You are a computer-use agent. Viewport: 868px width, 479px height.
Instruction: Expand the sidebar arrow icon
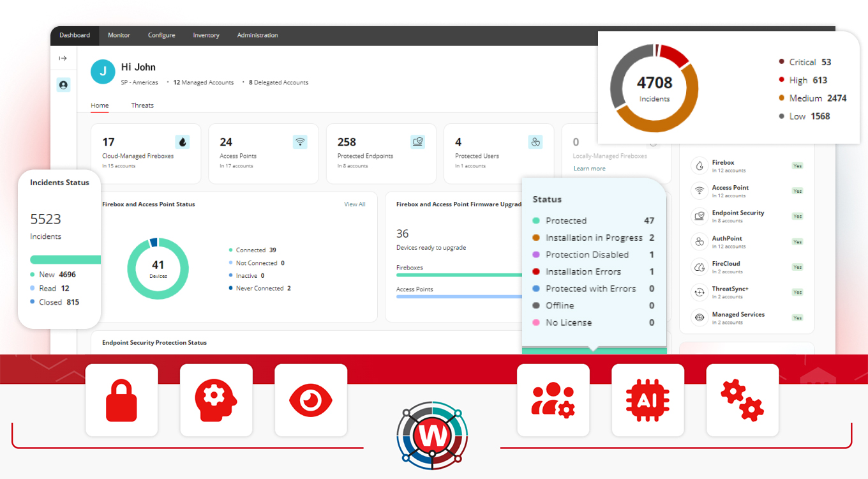[63, 59]
